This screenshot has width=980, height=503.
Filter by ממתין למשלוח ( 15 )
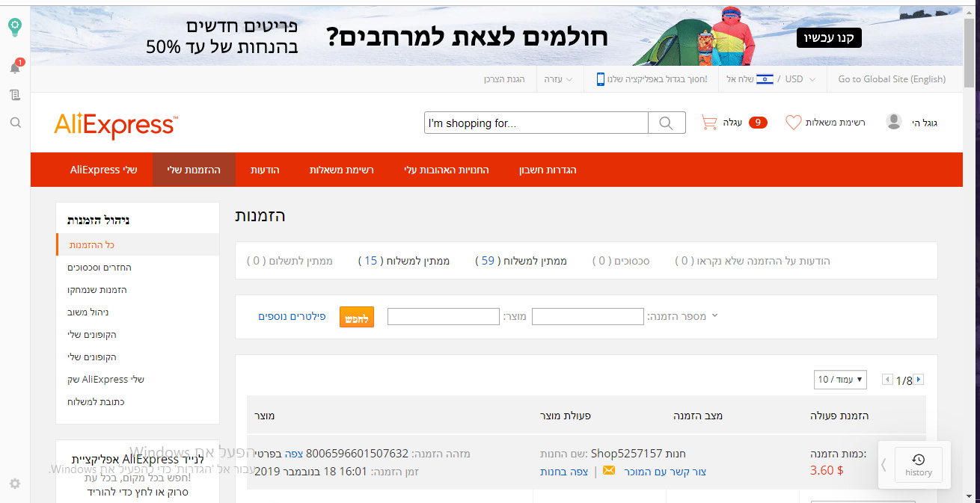404,261
